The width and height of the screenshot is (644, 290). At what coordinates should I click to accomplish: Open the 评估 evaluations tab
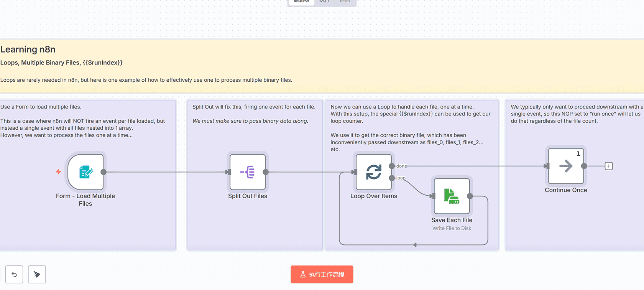click(x=345, y=2)
